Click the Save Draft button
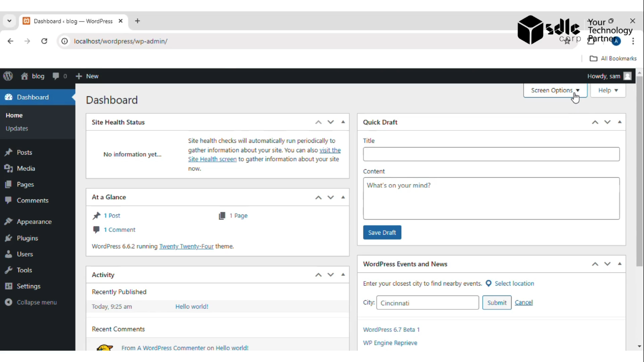Viewport: 644px width, 362px height. click(382, 232)
